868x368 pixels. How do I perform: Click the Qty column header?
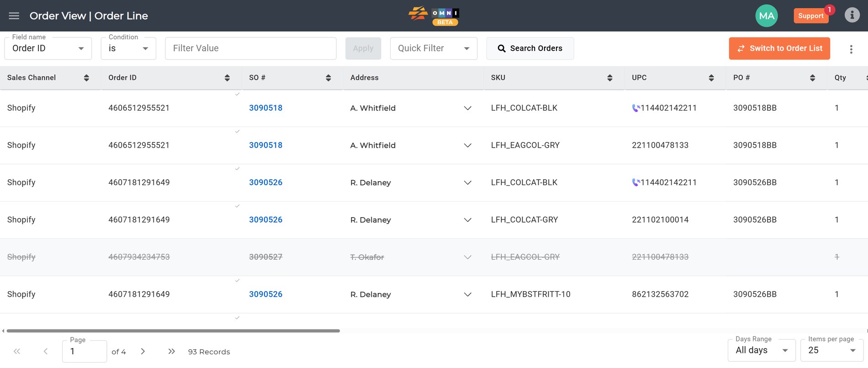click(x=840, y=78)
